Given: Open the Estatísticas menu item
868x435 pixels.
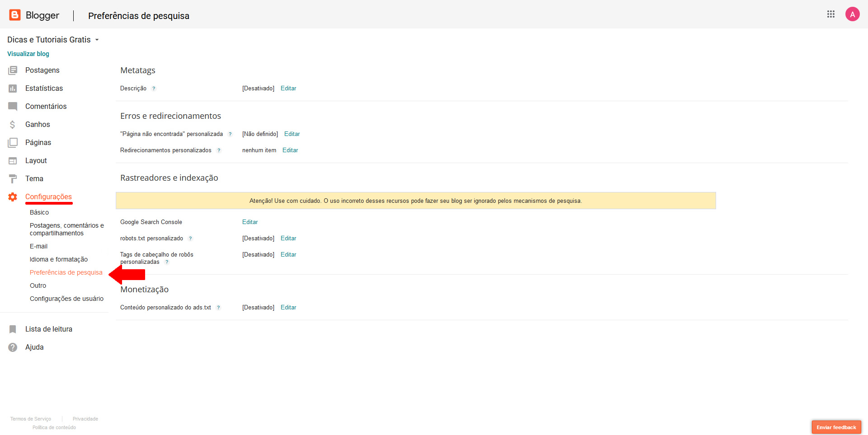Looking at the screenshot, I should [44, 88].
